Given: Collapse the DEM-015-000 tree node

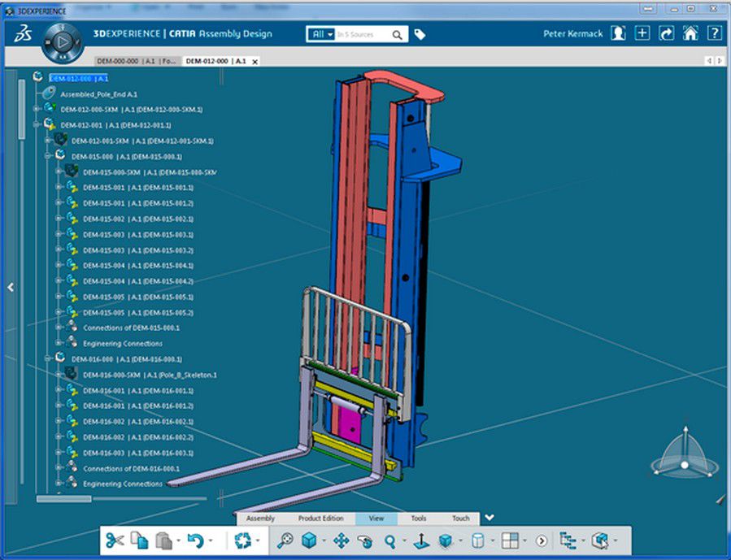Looking at the screenshot, I should [47, 156].
